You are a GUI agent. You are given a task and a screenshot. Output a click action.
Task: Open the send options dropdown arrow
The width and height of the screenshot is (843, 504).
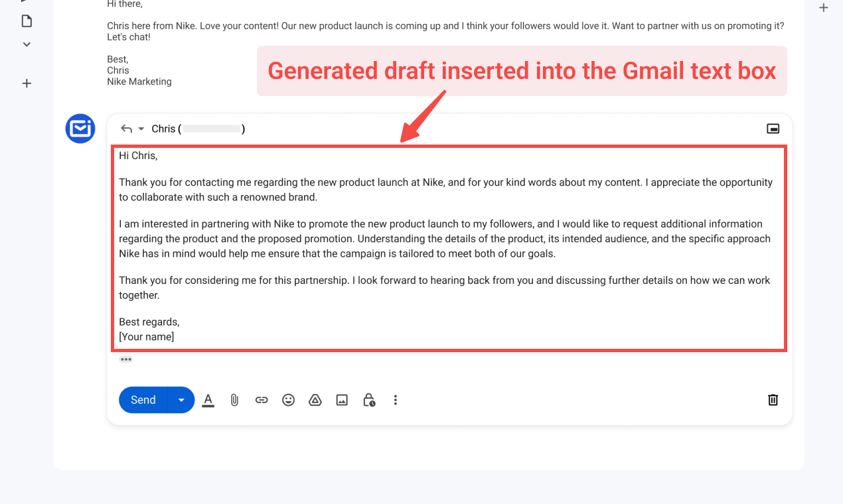(x=181, y=400)
